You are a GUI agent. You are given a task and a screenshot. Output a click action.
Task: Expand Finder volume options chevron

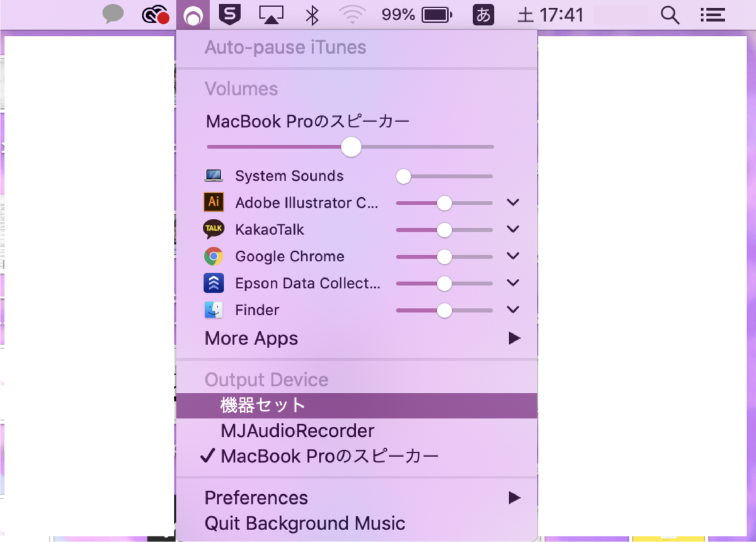[x=513, y=309]
